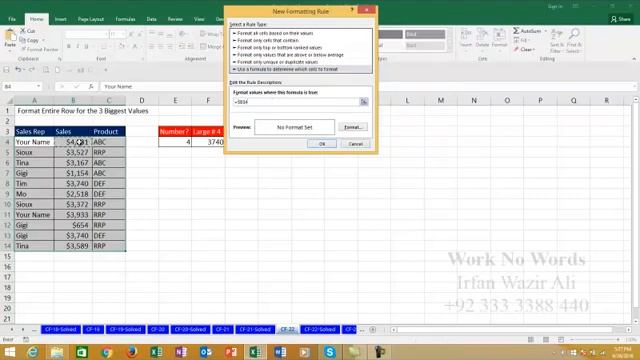Click the Clear eraser command
640x360 pixels.
pos(524,49)
